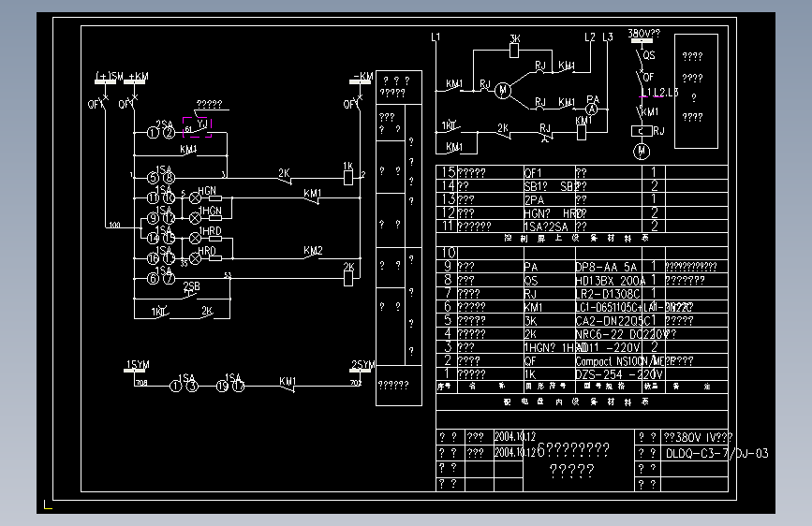Screen dimensions: 812x526
Task: Click the "HRD" lamp label in schematic
Action: (x=207, y=251)
